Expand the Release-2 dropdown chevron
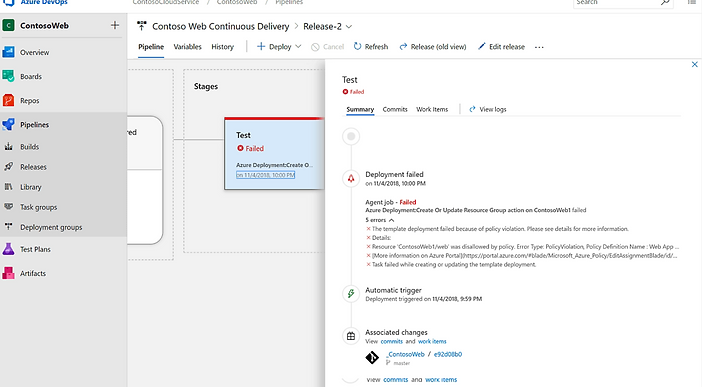Image resolution: width=702 pixels, height=387 pixels. [x=349, y=26]
